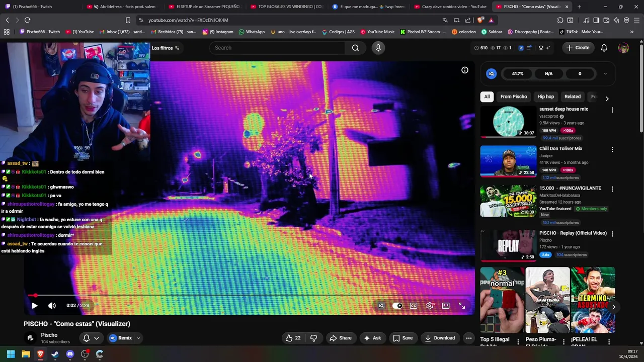Select the All filter chip
Image resolution: width=644 pixels, height=362 pixels.
pyautogui.click(x=487, y=97)
